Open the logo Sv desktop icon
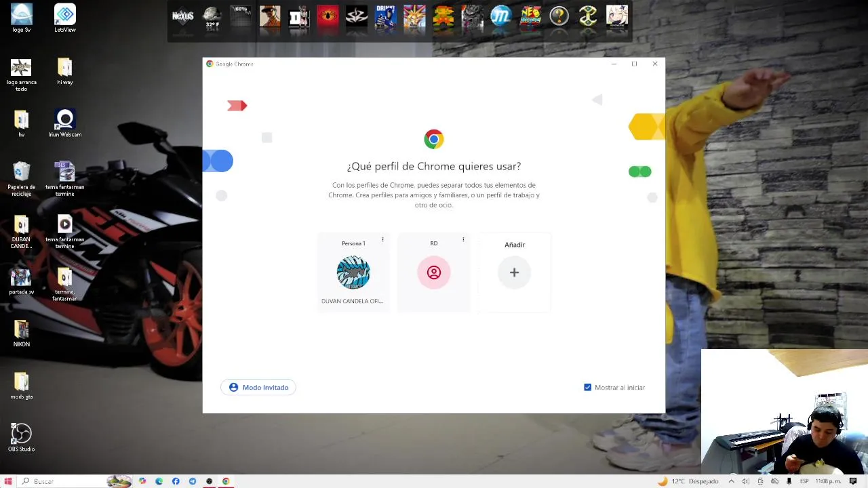This screenshot has width=868, height=488. tap(21, 18)
